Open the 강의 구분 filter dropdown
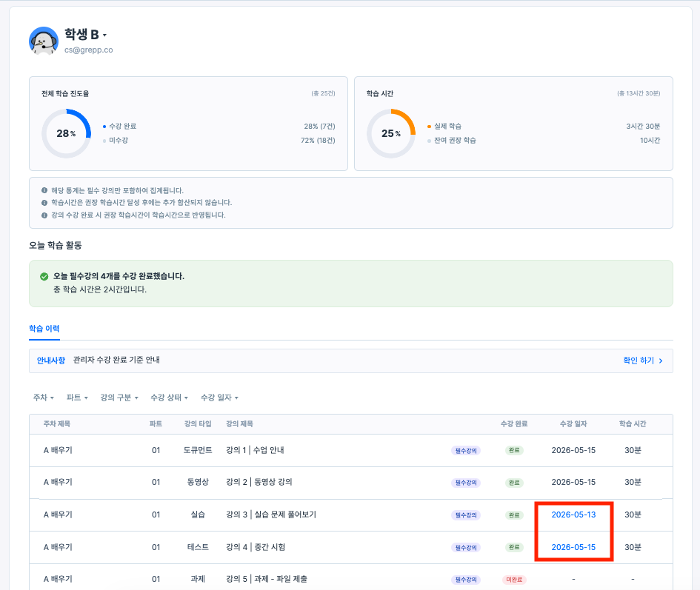 (x=119, y=398)
